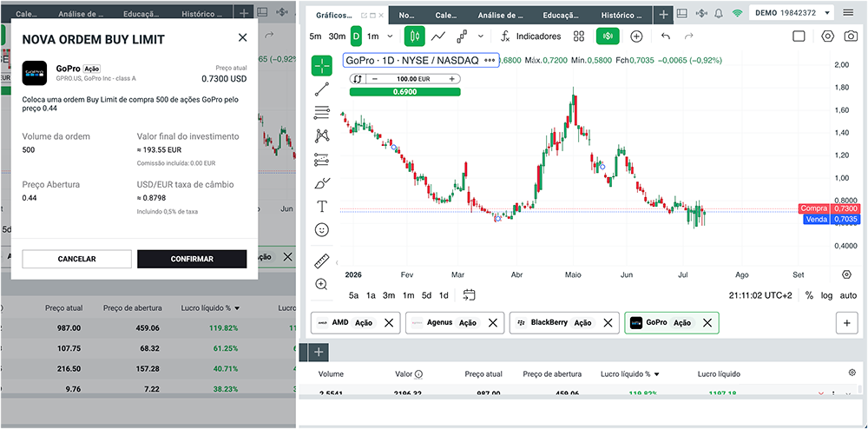Switch to line chart style

click(x=438, y=36)
